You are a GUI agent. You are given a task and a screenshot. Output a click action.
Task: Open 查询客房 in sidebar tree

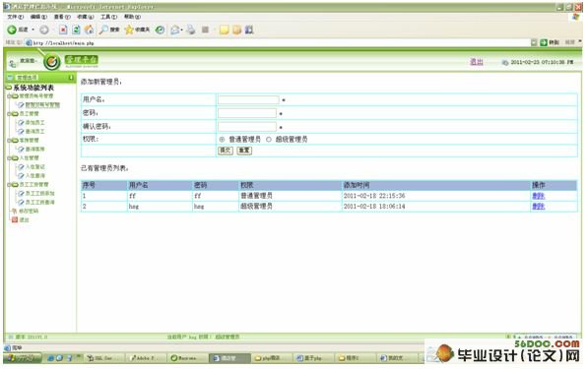[34, 150]
